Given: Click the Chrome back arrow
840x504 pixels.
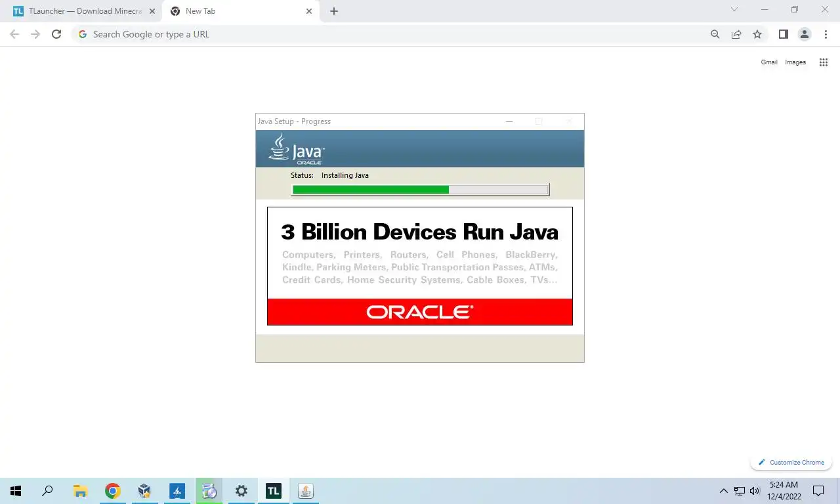Looking at the screenshot, I should pyautogui.click(x=14, y=34).
